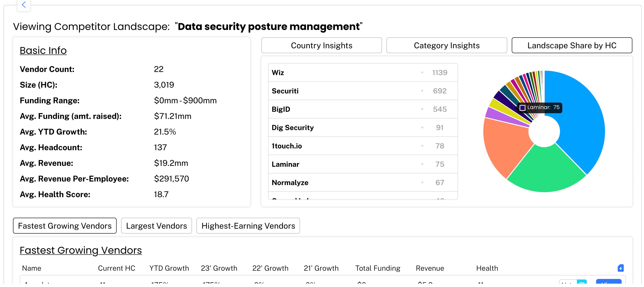Switch to Highest-Earning Vendors tab
The image size is (644, 287).
(x=248, y=226)
